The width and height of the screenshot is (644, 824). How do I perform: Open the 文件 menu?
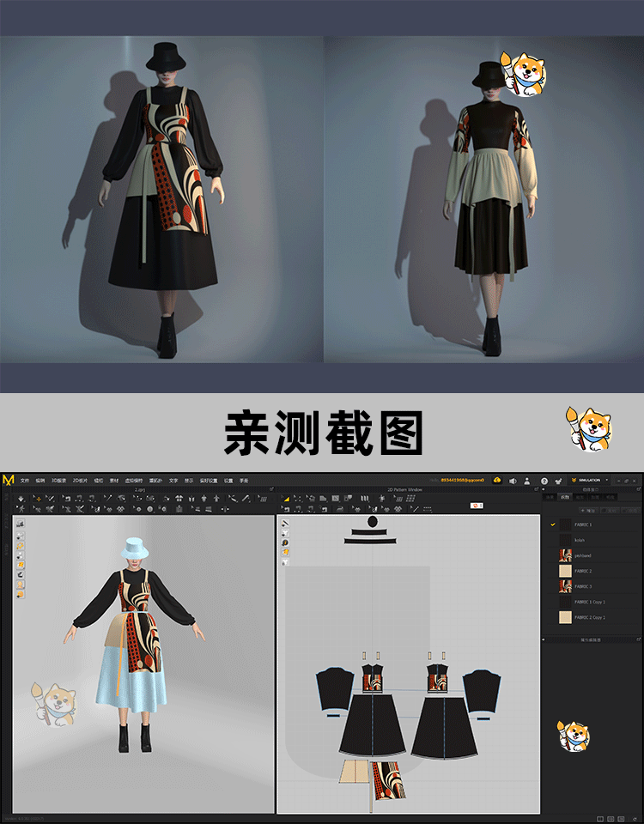point(24,481)
